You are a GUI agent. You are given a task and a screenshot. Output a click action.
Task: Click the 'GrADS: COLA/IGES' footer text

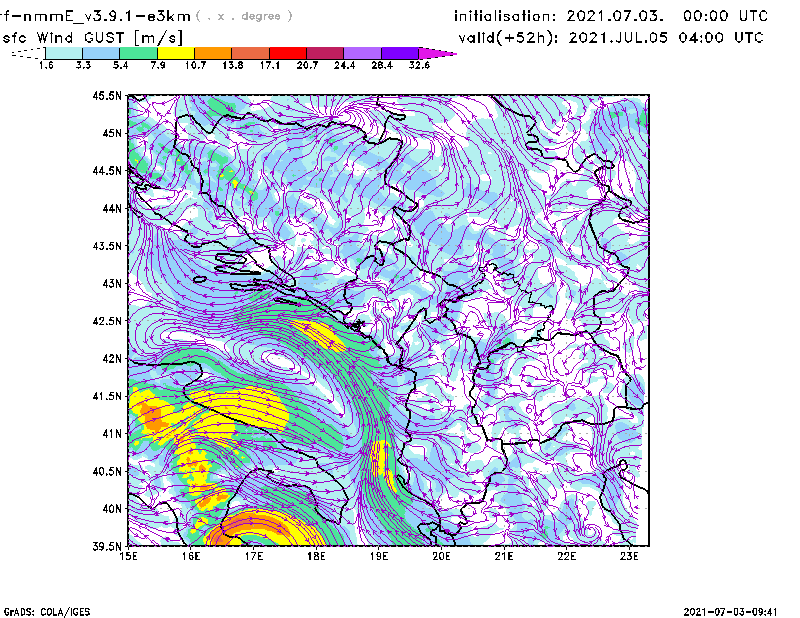(x=47, y=612)
